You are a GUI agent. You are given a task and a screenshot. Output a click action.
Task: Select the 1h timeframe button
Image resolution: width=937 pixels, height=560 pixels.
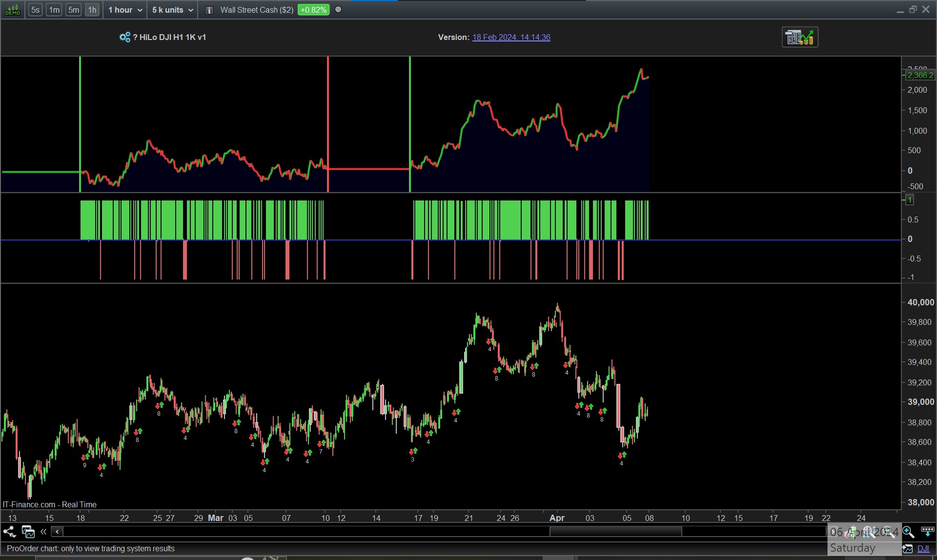92,10
